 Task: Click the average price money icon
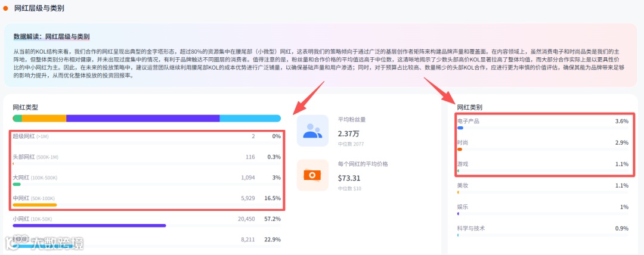click(x=312, y=175)
